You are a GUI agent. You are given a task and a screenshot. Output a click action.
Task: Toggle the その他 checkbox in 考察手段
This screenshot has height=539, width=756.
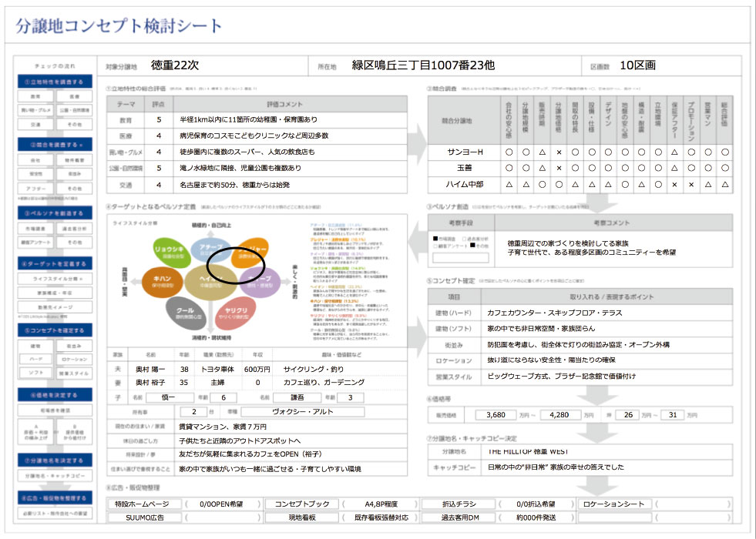point(472,246)
